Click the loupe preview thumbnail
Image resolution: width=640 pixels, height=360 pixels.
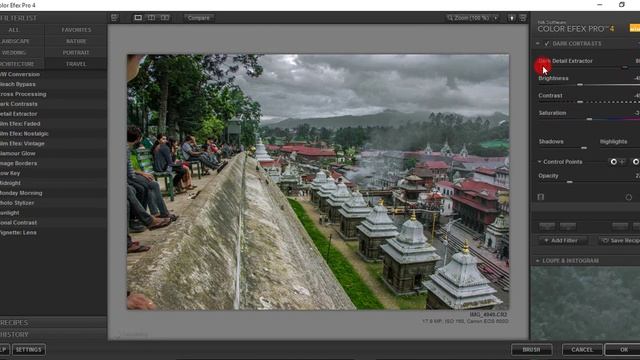585,303
